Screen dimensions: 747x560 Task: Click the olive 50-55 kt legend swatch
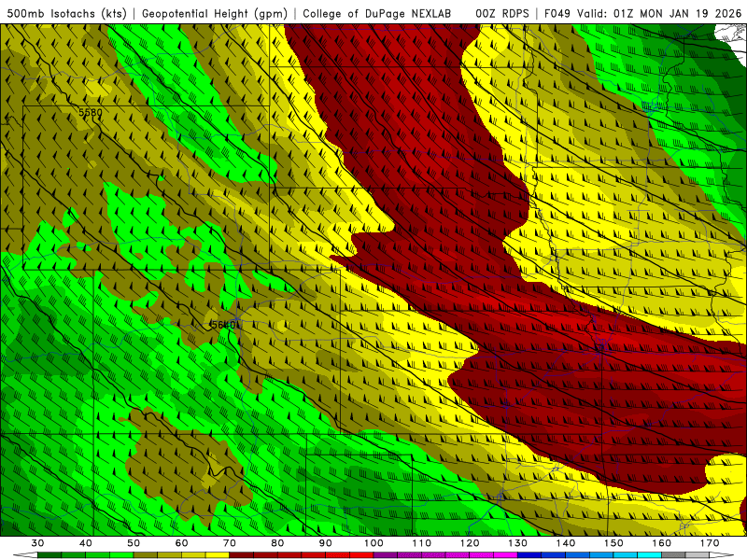tap(146, 554)
